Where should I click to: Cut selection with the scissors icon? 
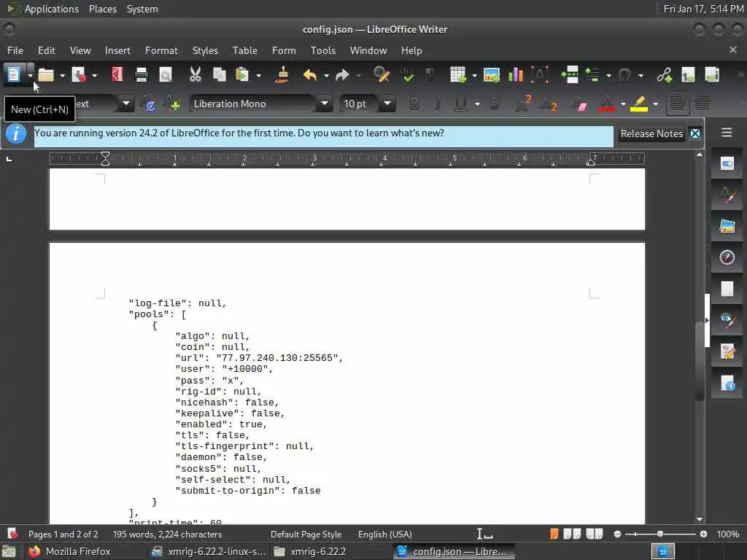click(196, 75)
